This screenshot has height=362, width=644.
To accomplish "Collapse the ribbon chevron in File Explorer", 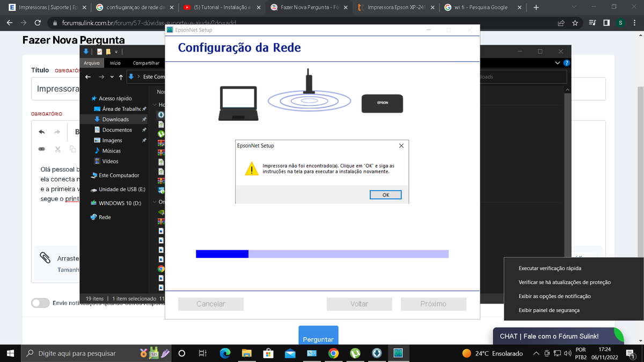I will point(558,63).
